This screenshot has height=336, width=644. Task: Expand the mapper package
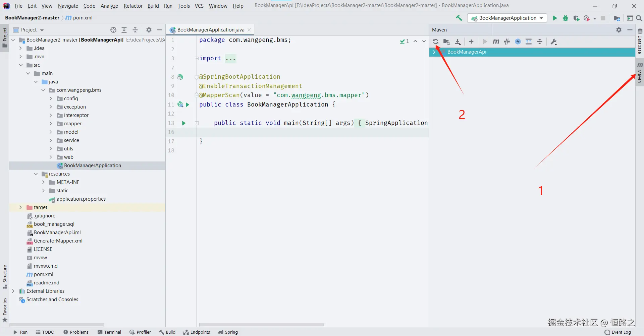click(51, 124)
